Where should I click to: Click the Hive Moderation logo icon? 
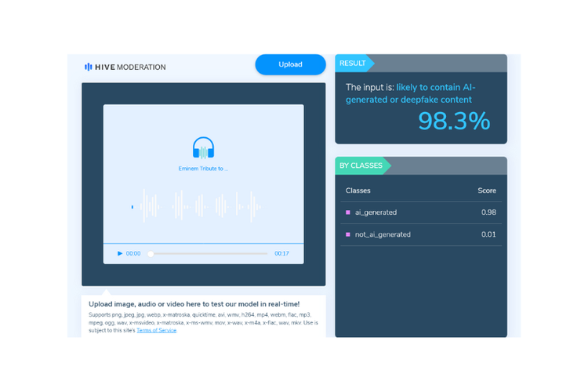click(x=89, y=67)
